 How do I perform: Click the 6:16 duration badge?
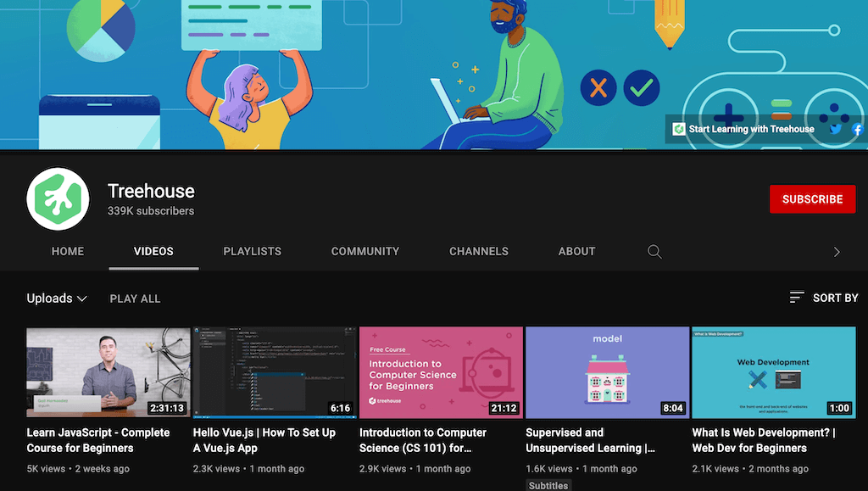[x=341, y=408]
